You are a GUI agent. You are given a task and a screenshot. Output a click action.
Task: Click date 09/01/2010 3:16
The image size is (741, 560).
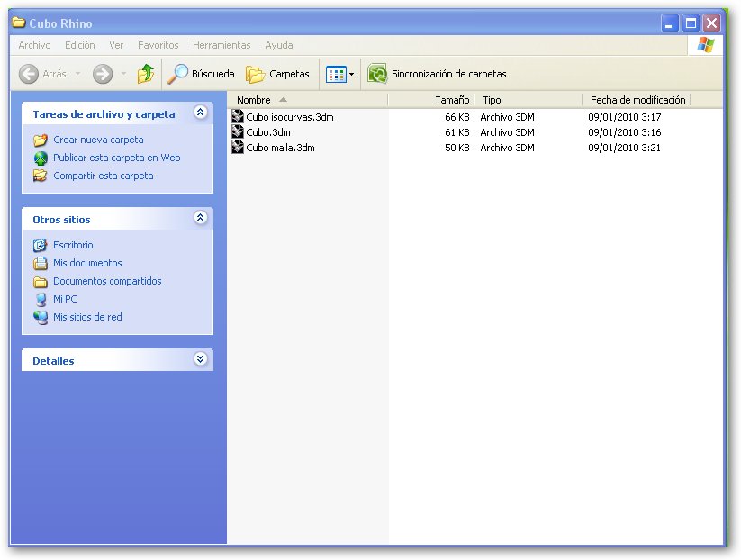[624, 132]
